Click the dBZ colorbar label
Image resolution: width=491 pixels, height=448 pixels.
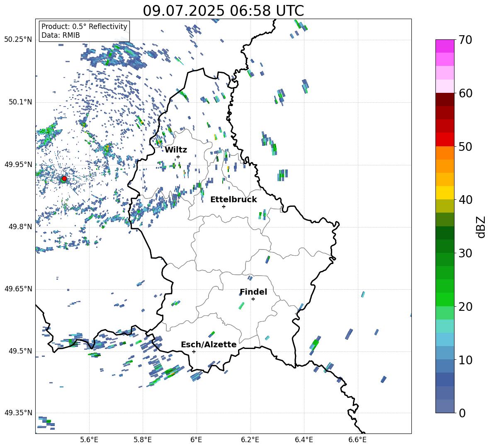pyautogui.click(x=481, y=227)
